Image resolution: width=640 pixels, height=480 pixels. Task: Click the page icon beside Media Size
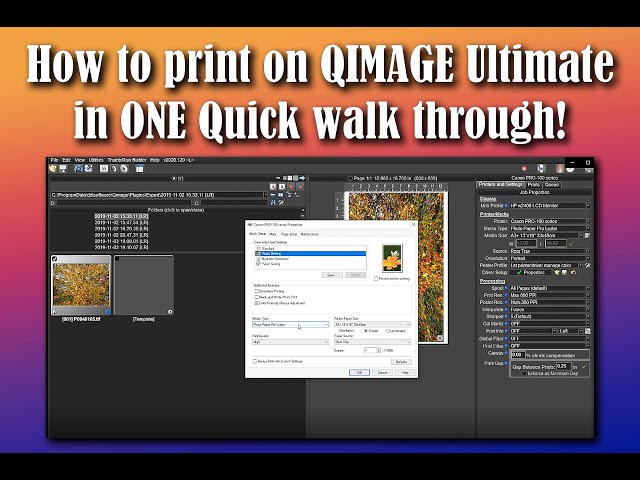[x=587, y=236]
